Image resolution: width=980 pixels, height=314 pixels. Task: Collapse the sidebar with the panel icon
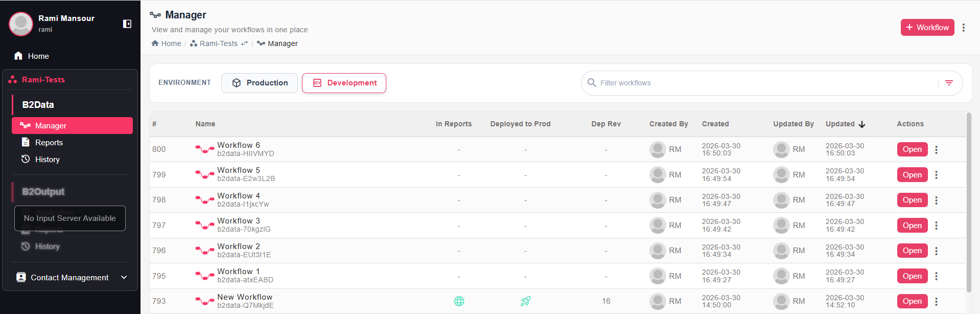point(127,24)
